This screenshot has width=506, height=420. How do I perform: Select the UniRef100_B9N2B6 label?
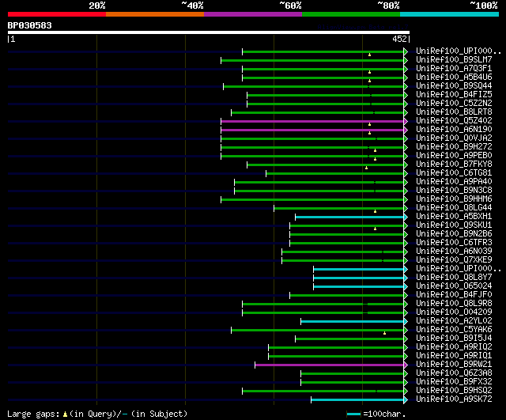(454, 234)
